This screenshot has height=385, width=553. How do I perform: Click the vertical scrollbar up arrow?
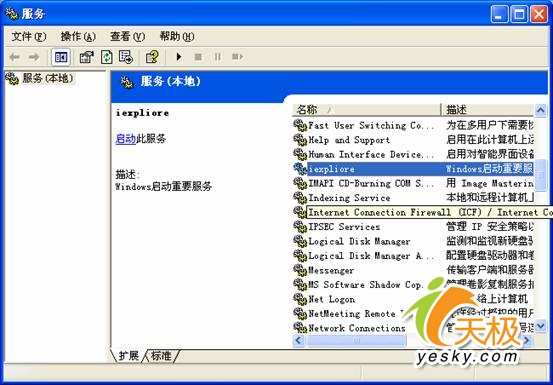[x=541, y=110]
